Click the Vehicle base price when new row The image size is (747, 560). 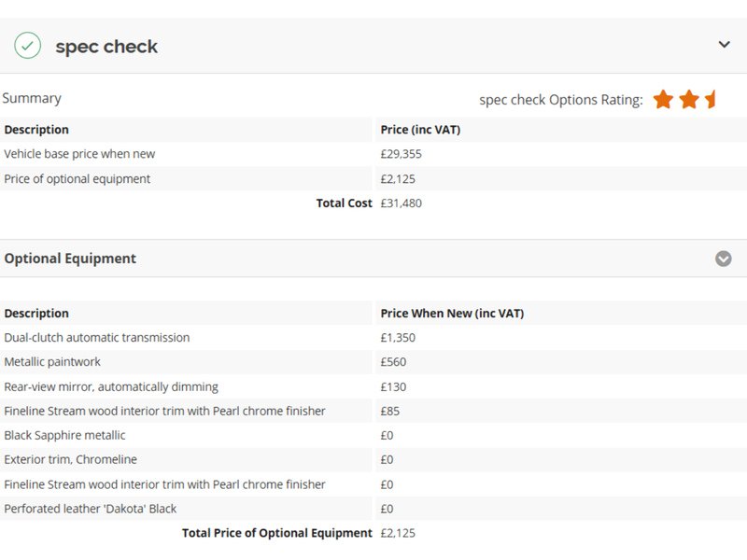click(x=373, y=154)
